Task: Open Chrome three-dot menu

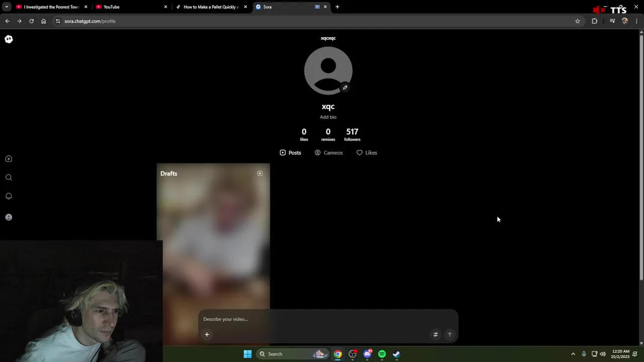Action: (637, 21)
